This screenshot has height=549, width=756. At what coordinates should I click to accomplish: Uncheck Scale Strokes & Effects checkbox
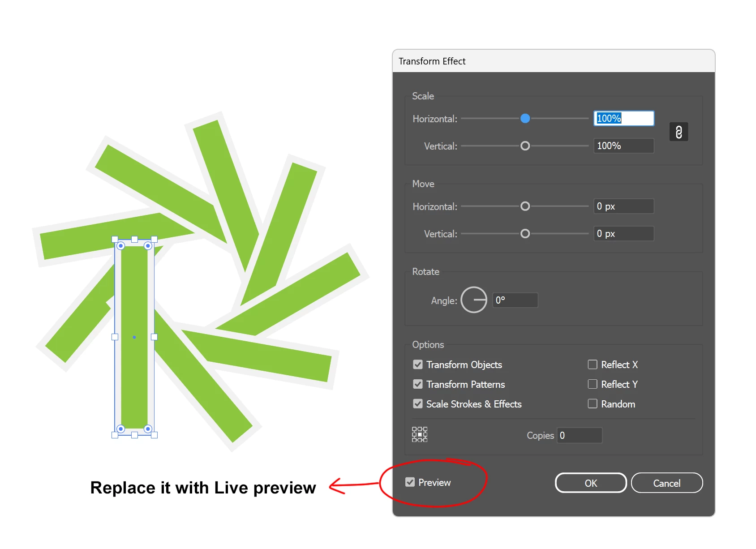[418, 404]
